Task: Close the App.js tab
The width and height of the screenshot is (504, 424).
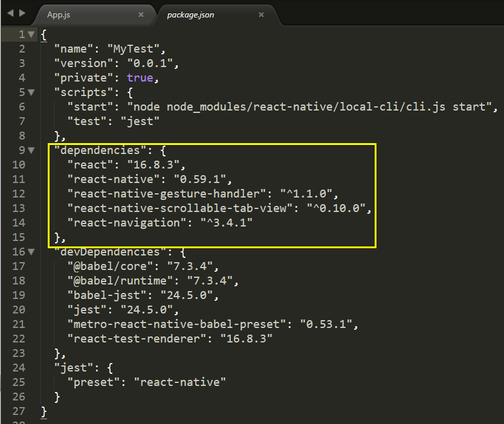Action: (x=141, y=14)
